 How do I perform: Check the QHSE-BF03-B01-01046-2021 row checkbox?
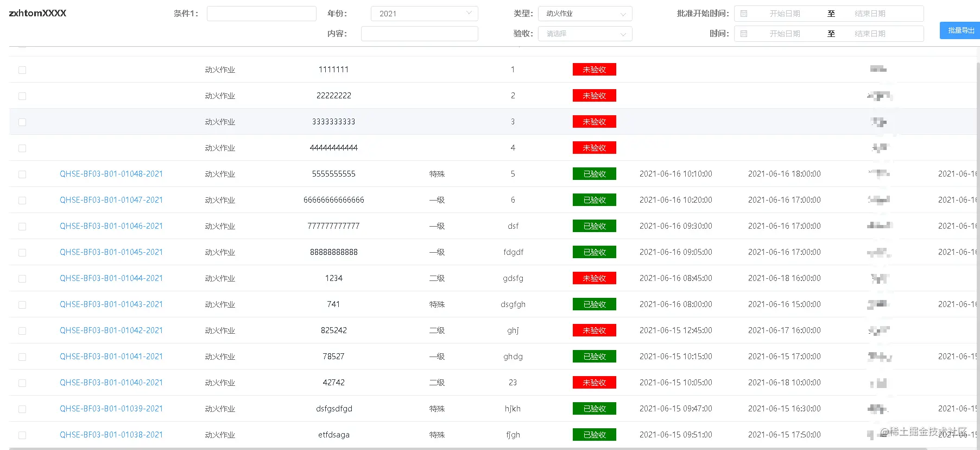click(22, 227)
